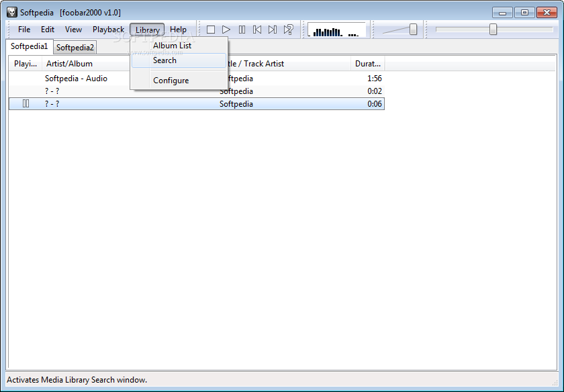This screenshot has width=564, height=392.
Task: Open the Help menu
Action: point(178,30)
